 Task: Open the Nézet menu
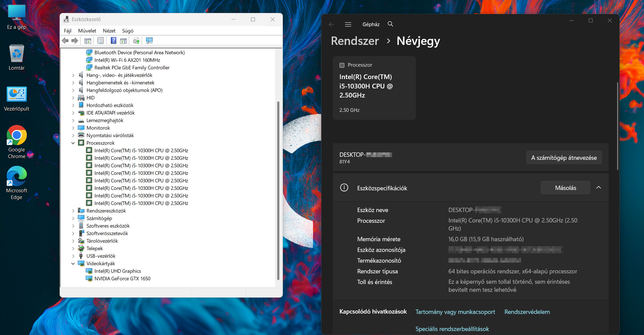[x=109, y=31]
